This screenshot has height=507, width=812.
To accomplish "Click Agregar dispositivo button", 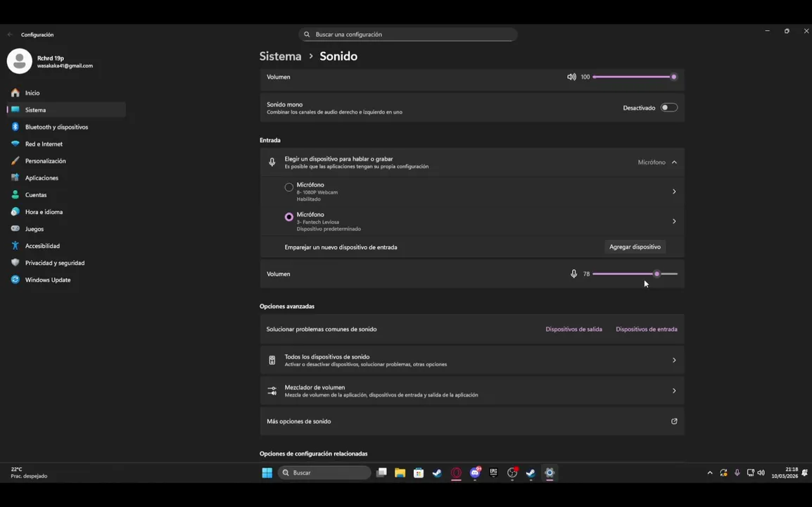I will point(635,247).
